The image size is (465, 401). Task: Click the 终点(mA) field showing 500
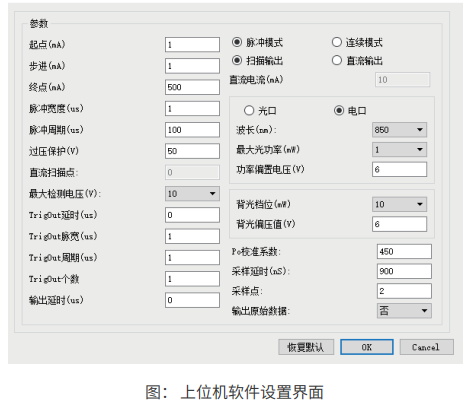[192, 87]
